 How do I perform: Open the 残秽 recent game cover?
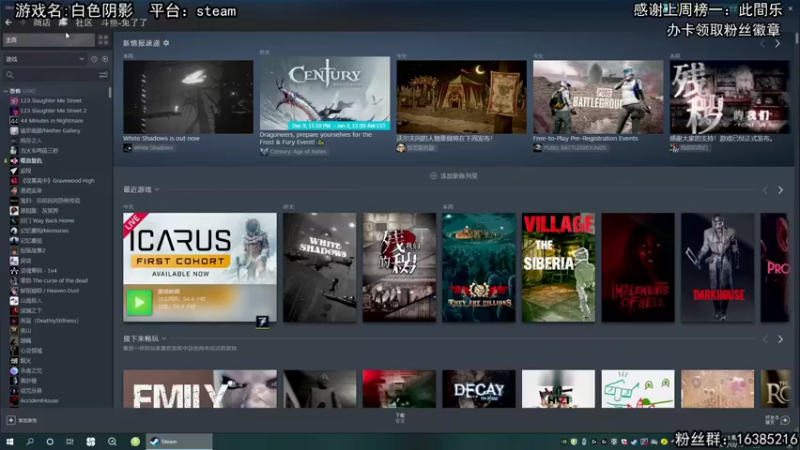point(399,267)
